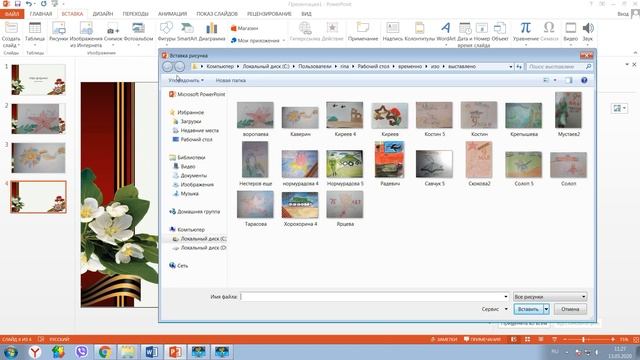Image resolution: width=640 pixels, height=360 pixels.
Task: Open the Упорядочить dropdown menu
Action: 186,80
